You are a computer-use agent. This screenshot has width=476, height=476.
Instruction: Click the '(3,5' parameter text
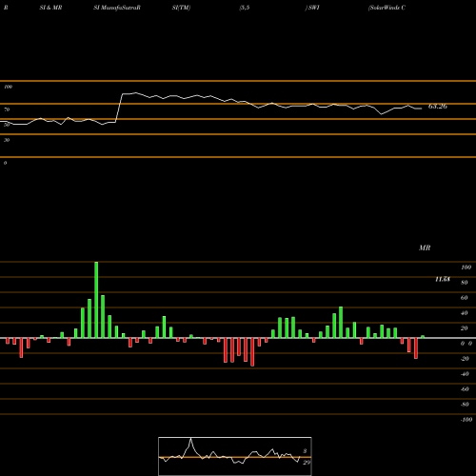pos(245,8)
